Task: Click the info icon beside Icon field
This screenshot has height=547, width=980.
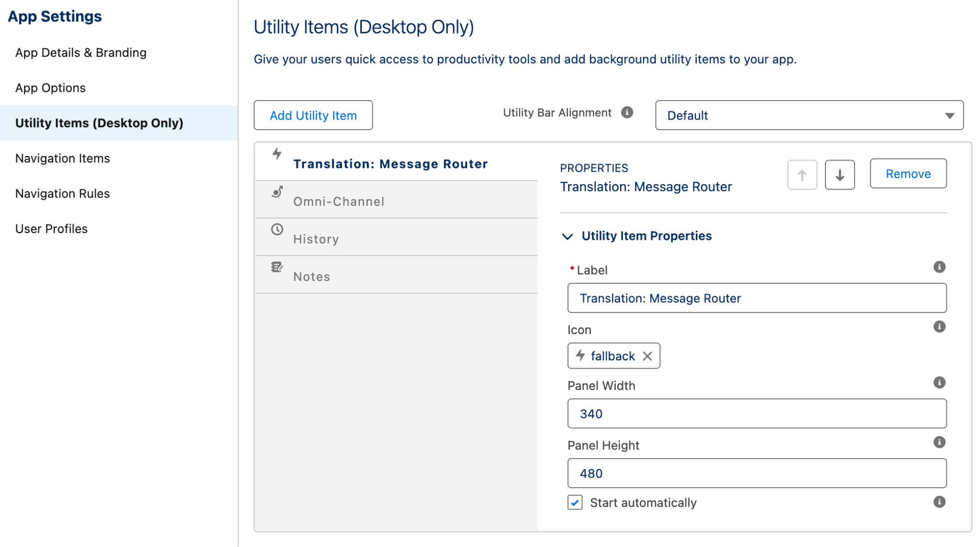Action: click(939, 327)
